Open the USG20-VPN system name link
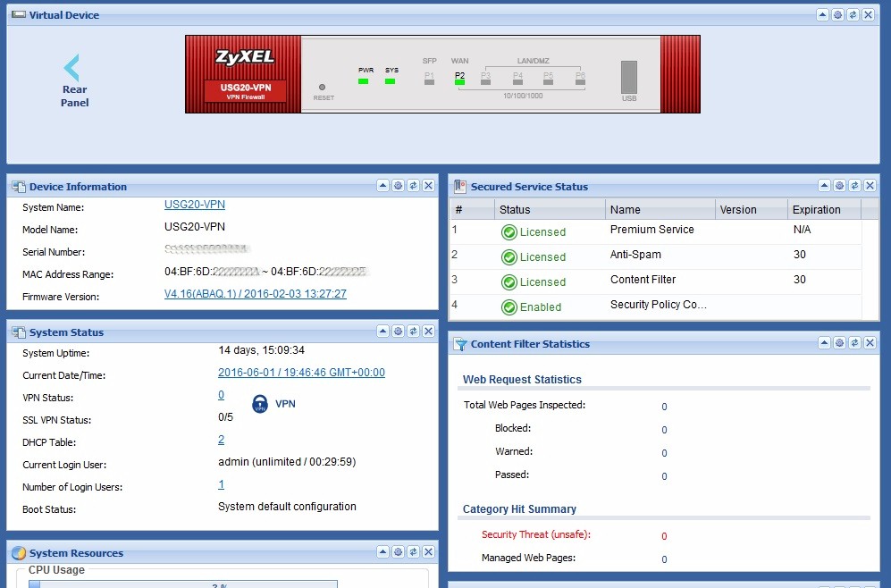Viewport: 891px width, 588px height. (194, 205)
